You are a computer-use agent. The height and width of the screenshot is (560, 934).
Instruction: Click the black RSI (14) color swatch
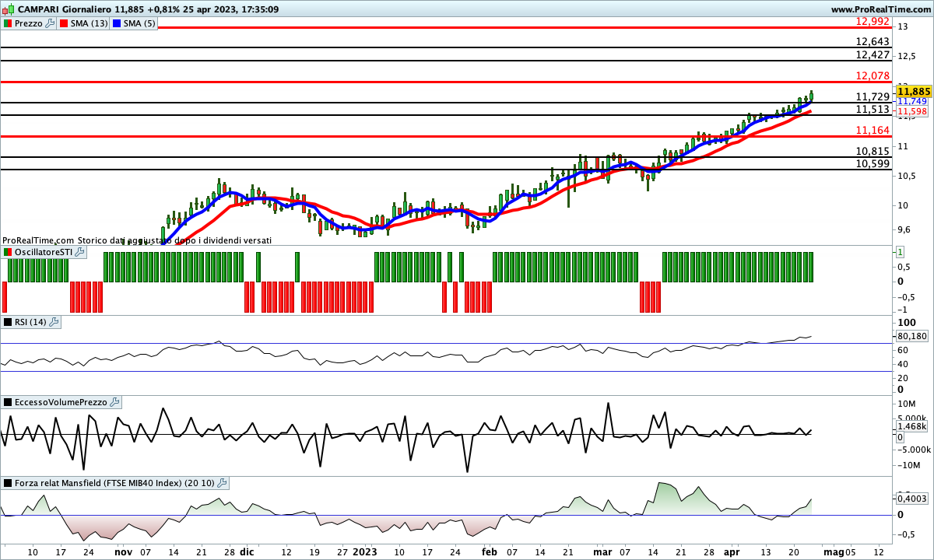[8, 322]
